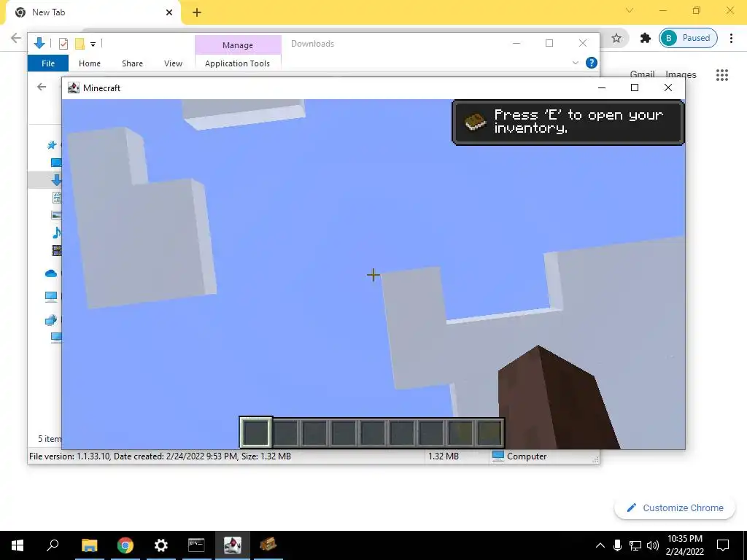Click the New Folder icon in Explorer toolbar

[x=80, y=44]
